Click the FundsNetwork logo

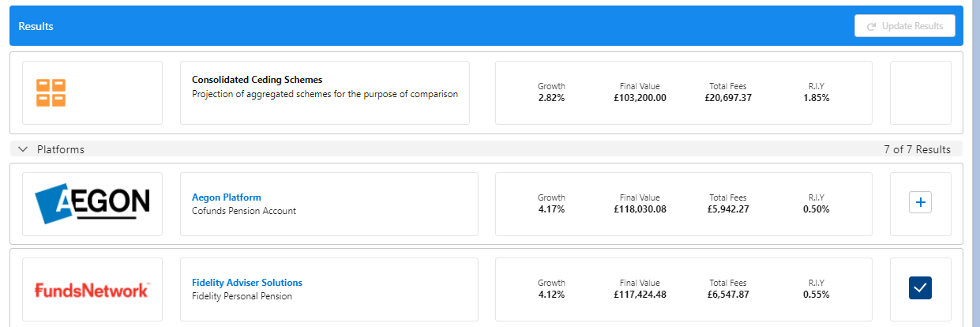point(92,290)
